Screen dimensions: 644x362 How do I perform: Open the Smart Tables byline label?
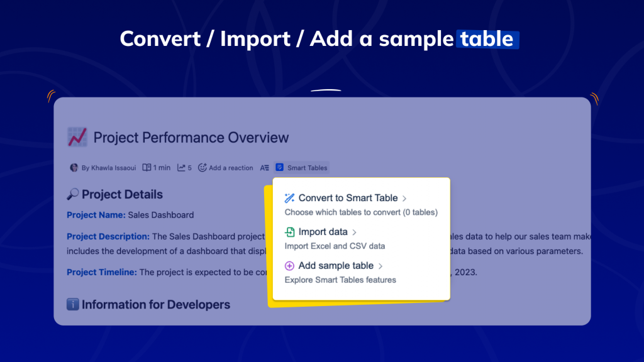[x=307, y=168]
